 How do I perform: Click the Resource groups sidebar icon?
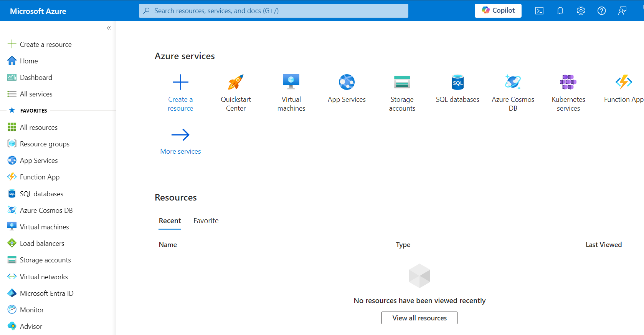(12, 144)
